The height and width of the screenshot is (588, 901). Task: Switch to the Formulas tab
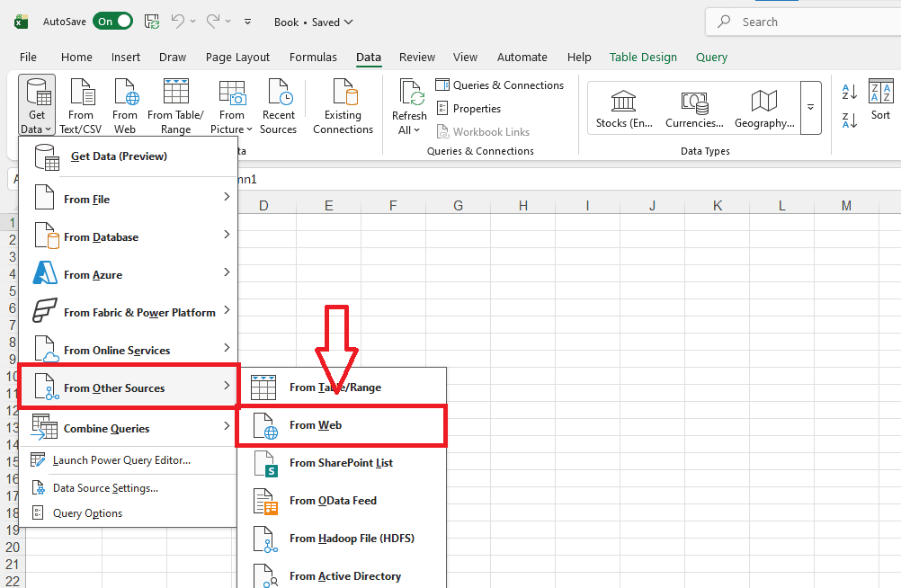(313, 57)
